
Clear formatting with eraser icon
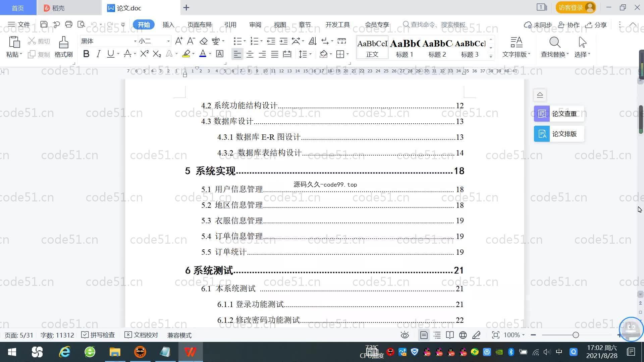[204, 41]
